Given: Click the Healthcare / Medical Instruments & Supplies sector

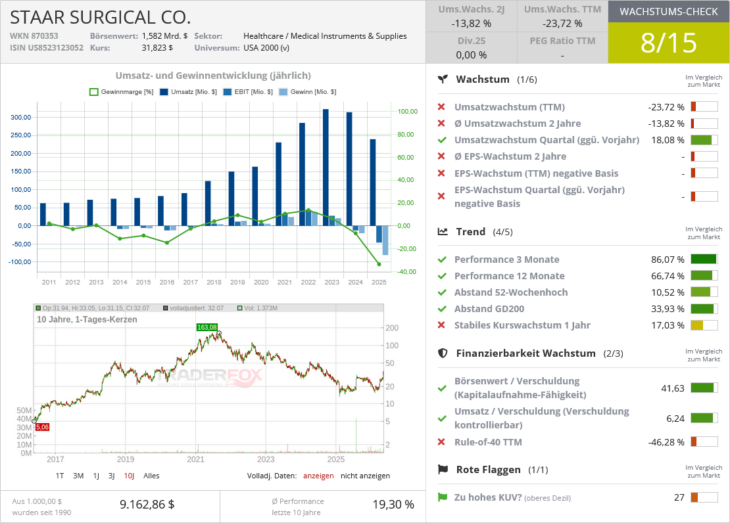Looking at the screenshot, I should [325, 36].
